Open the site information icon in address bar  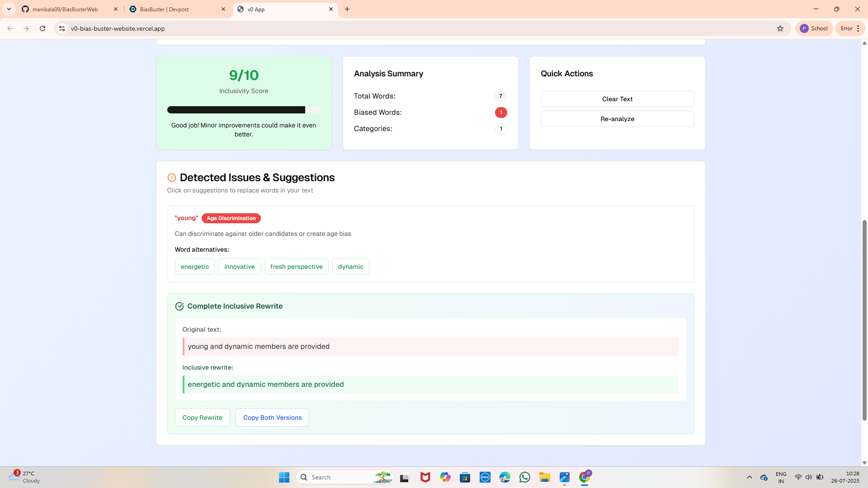(62, 28)
